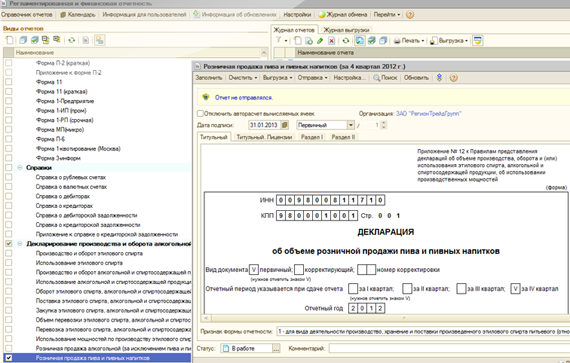Click the Комментарий input field

[x=449, y=348]
